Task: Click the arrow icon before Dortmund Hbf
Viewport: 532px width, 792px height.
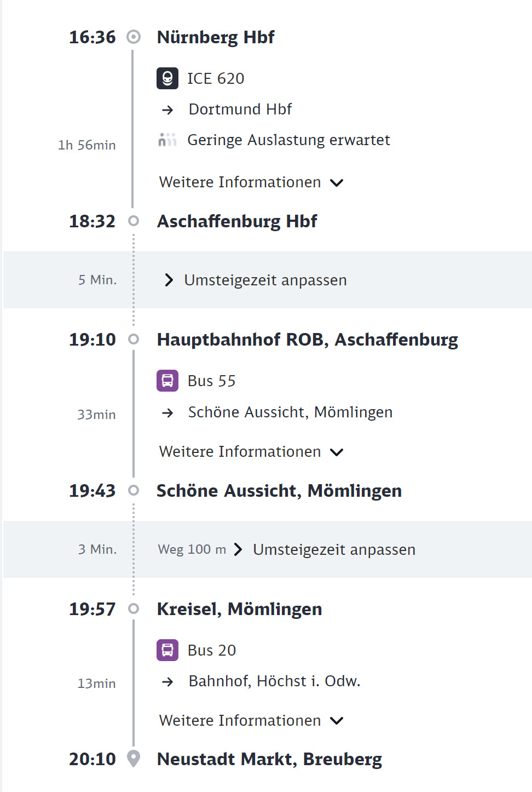Action: pos(167,110)
